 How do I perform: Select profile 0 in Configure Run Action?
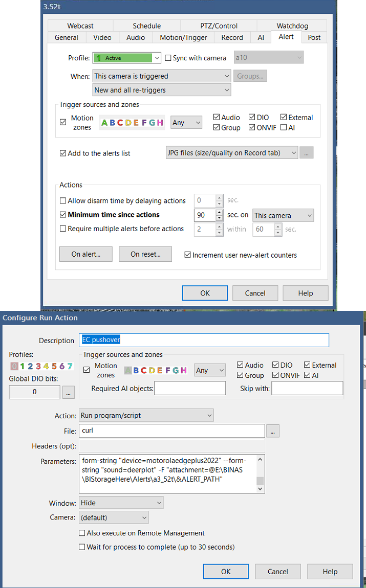pyautogui.click(x=14, y=366)
